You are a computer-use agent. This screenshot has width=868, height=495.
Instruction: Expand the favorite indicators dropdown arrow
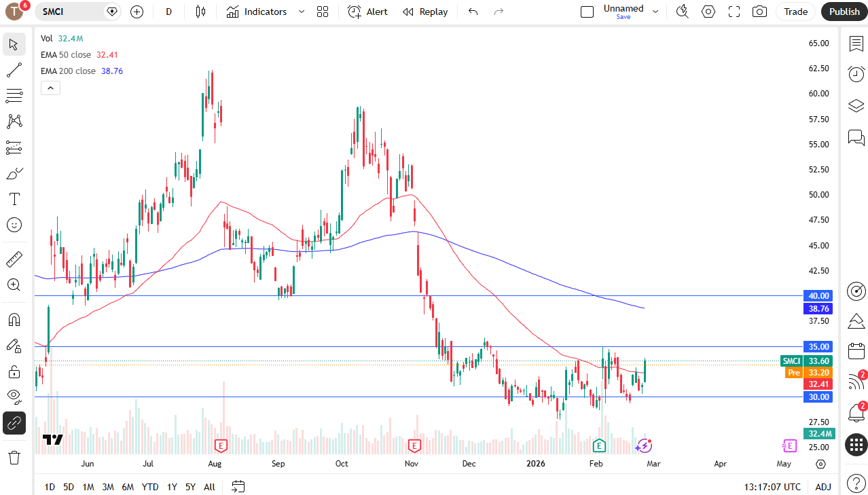pyautogui.click(x=302, y=12)
